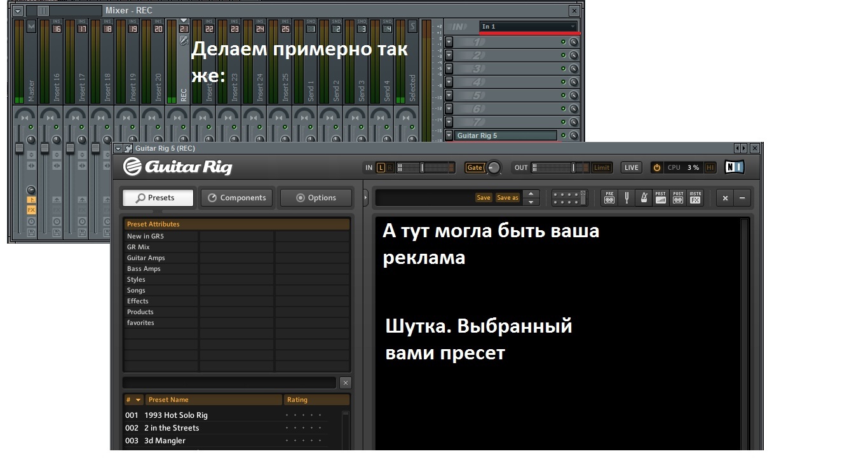Open effect slot 5 dropdown arrow
The image size is (868, 463).
pyautogui.click(x=449, y=95)
